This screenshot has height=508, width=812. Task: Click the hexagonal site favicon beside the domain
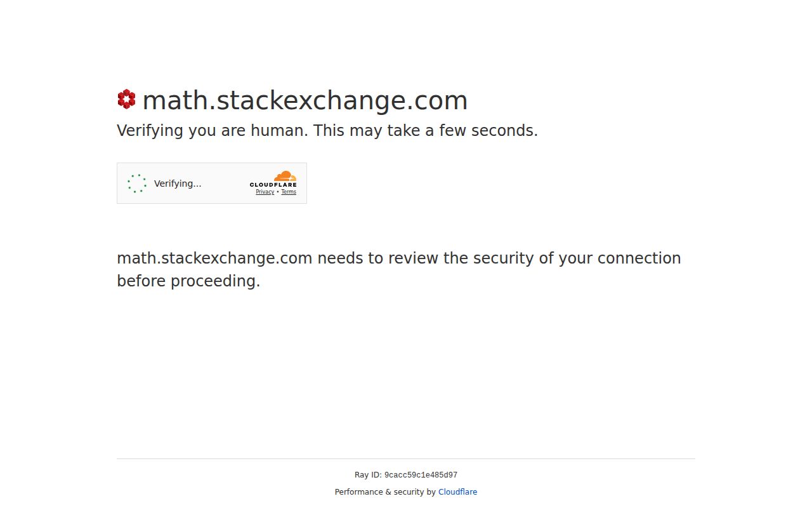click(126, 98)
